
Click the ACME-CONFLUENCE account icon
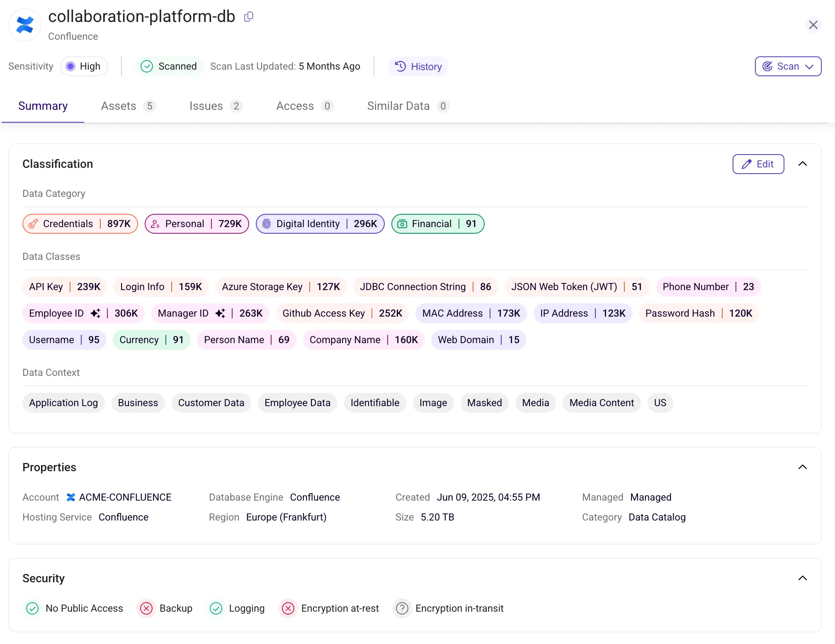[x=70, y=497]
